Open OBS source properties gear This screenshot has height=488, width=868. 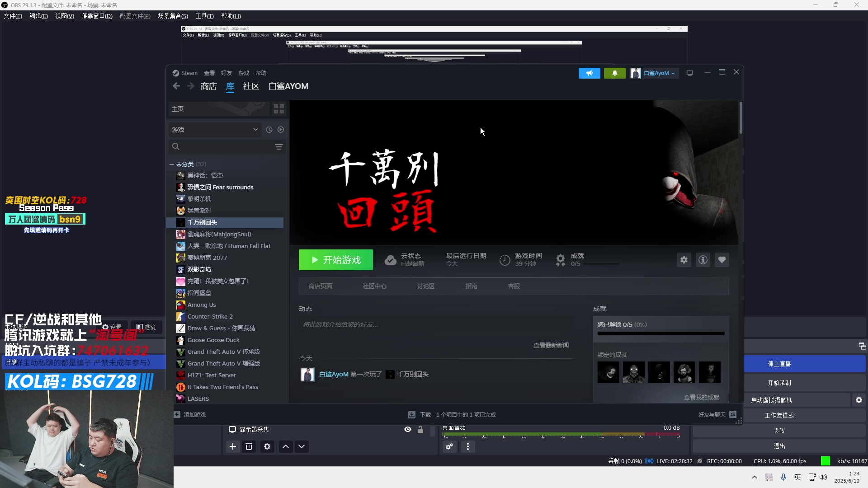pos(267,446)
